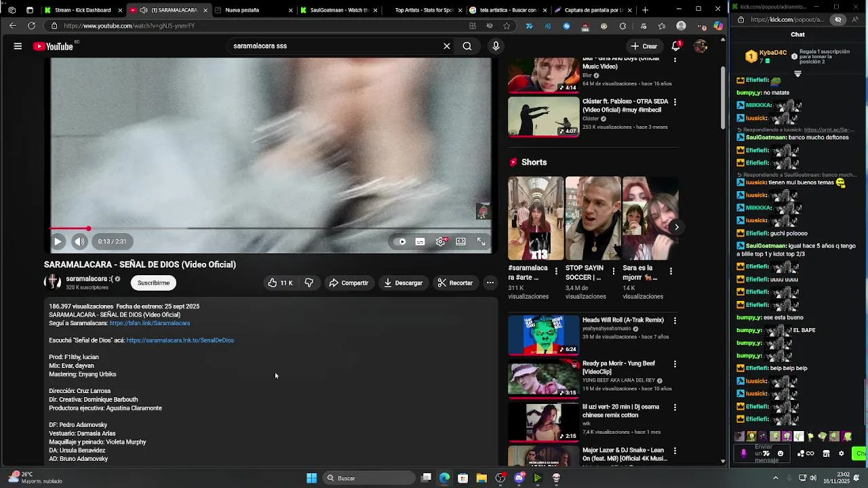This screenshot has height=488, width=868.
Task: Show hidden system tray icons
Action: 776,478
